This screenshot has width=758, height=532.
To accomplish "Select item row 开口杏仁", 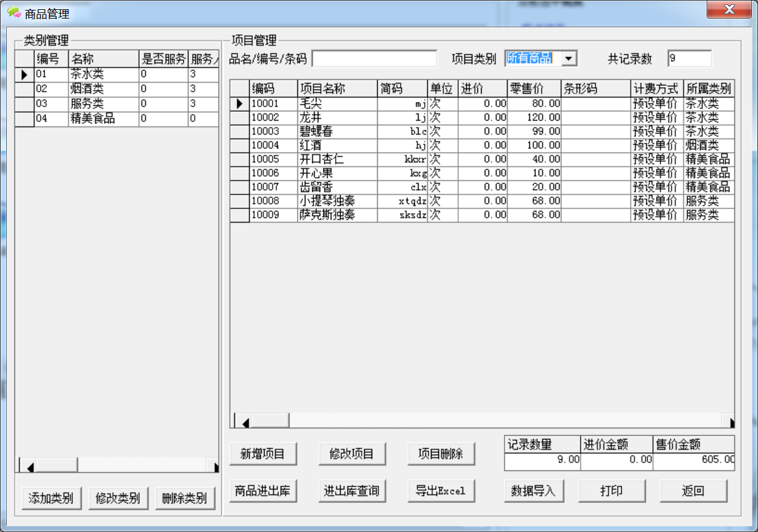I will (x=482, y=159).
